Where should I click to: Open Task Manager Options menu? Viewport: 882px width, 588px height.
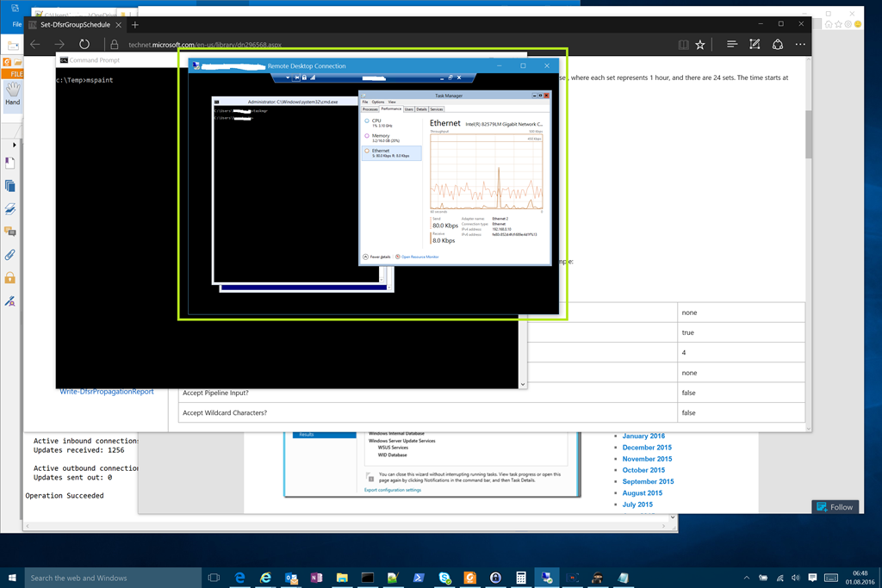pos(377,102)
